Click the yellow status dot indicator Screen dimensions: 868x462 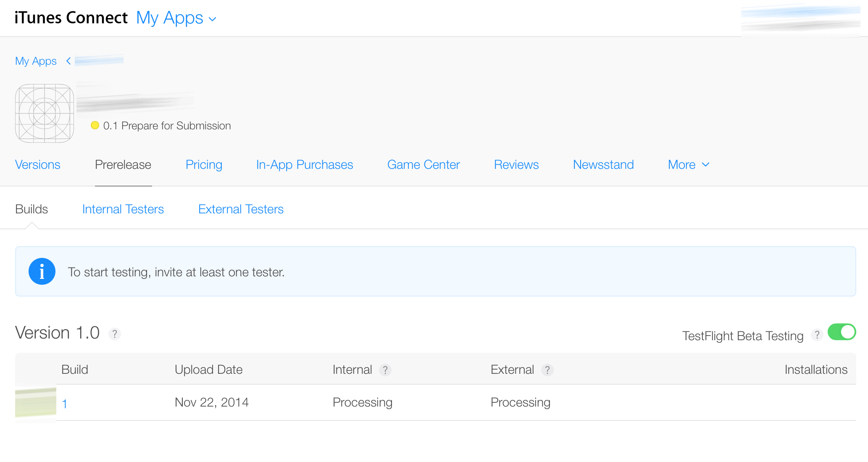tap(95, 125)
